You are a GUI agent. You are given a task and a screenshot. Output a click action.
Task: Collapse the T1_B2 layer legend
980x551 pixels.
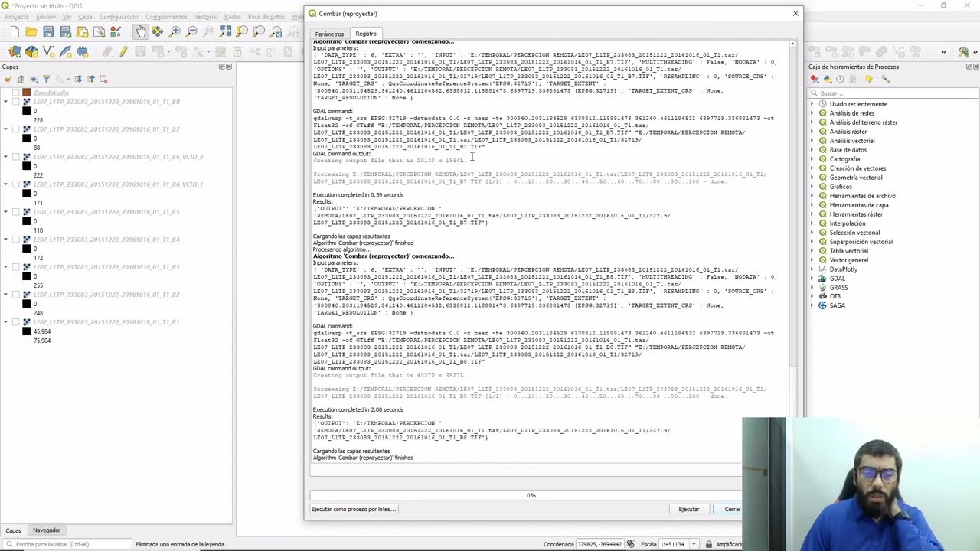point(6,295)
